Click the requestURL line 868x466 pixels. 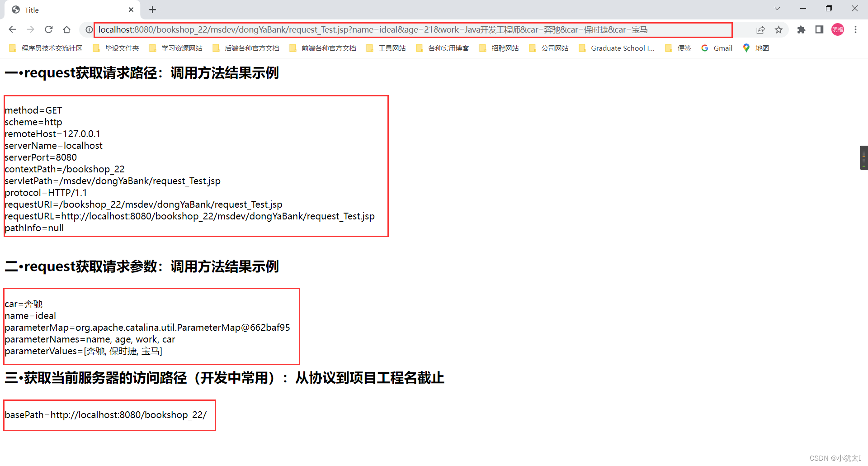point(189,216)
